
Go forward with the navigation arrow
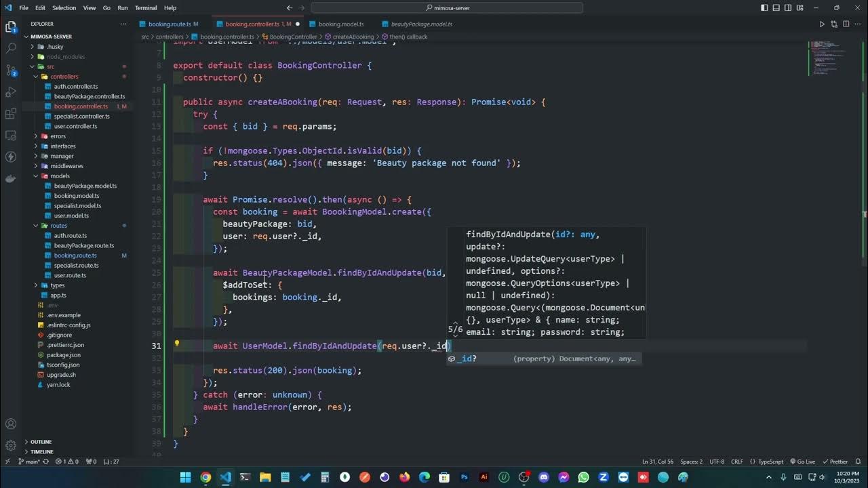[x=302, y=8]
